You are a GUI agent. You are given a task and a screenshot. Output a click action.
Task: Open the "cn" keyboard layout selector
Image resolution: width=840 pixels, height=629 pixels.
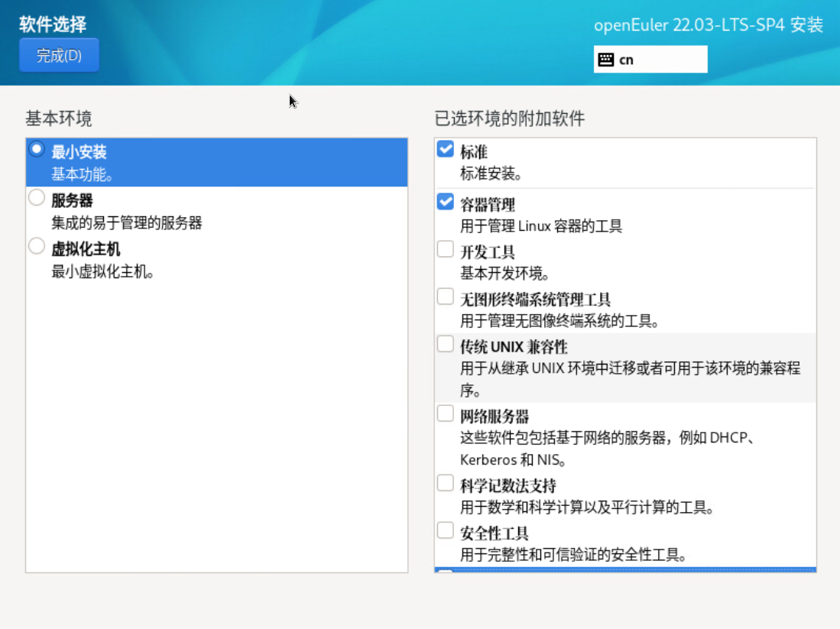pos(650,59)
